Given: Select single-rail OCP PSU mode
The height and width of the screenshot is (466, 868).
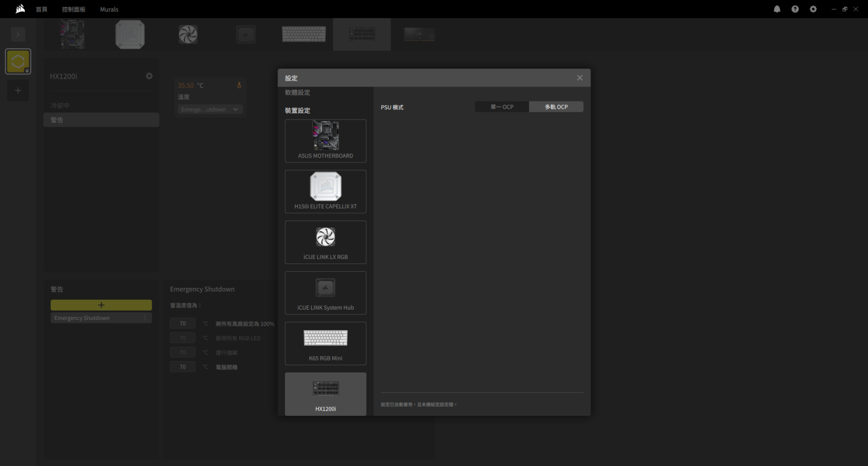Looking at the screenshot, I should pyautogui.click(x=502, y=107).
